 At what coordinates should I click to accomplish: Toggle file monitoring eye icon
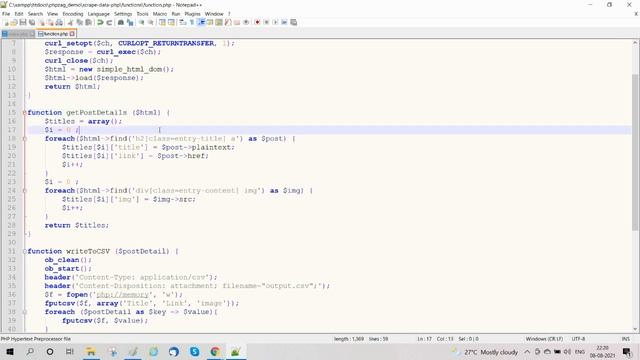pos(246,22)
